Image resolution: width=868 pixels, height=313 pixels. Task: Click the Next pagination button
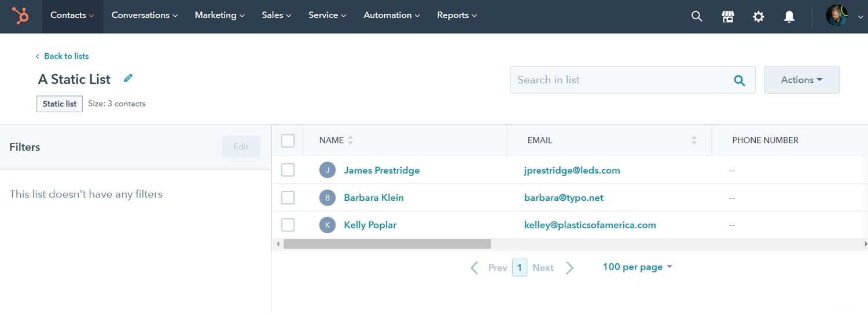543,267
